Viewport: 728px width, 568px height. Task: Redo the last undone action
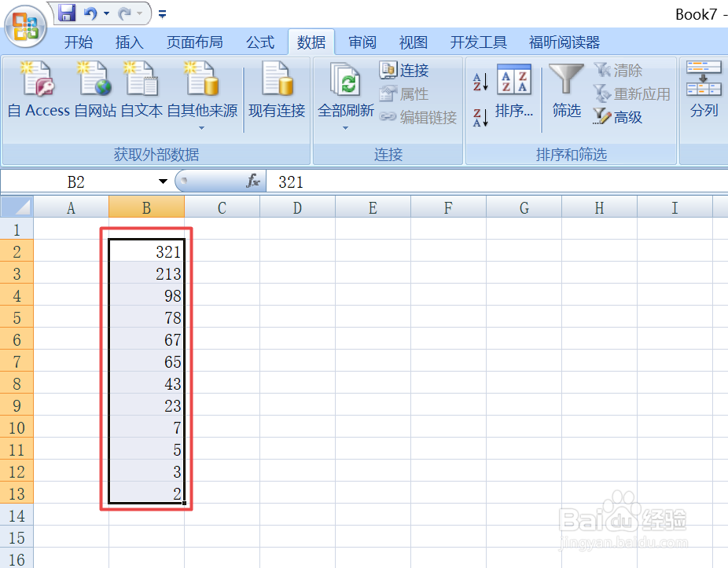[124, 13]
